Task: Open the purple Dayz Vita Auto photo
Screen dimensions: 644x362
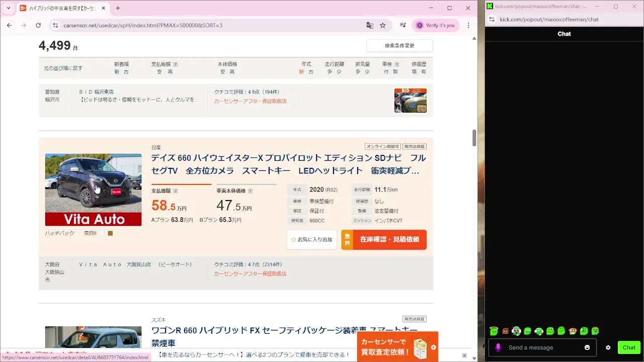Action: [93, 190]
